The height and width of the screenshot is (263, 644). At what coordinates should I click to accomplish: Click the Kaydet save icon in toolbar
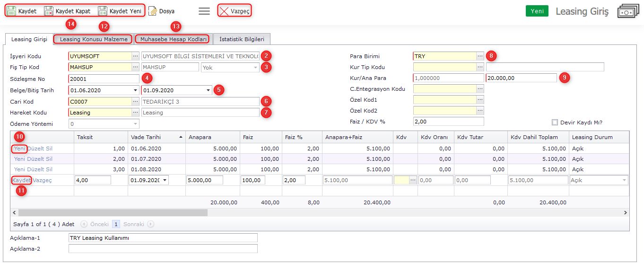point(11,11)
